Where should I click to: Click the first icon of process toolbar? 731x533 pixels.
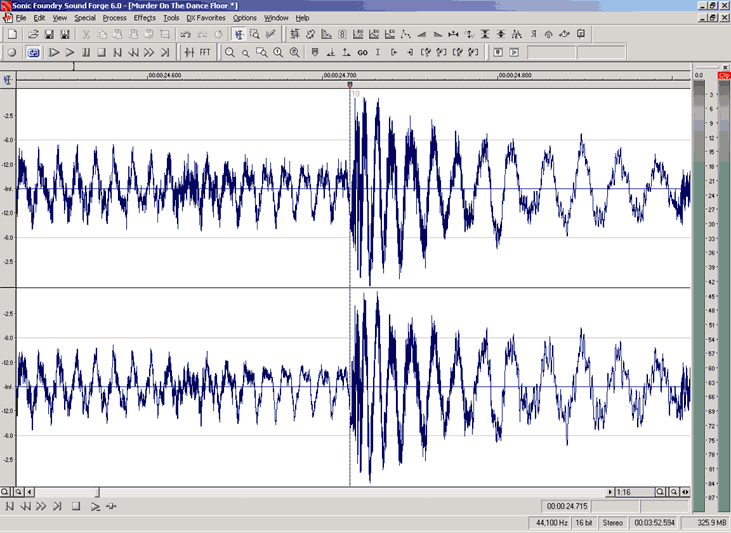[x=295, y=34]
